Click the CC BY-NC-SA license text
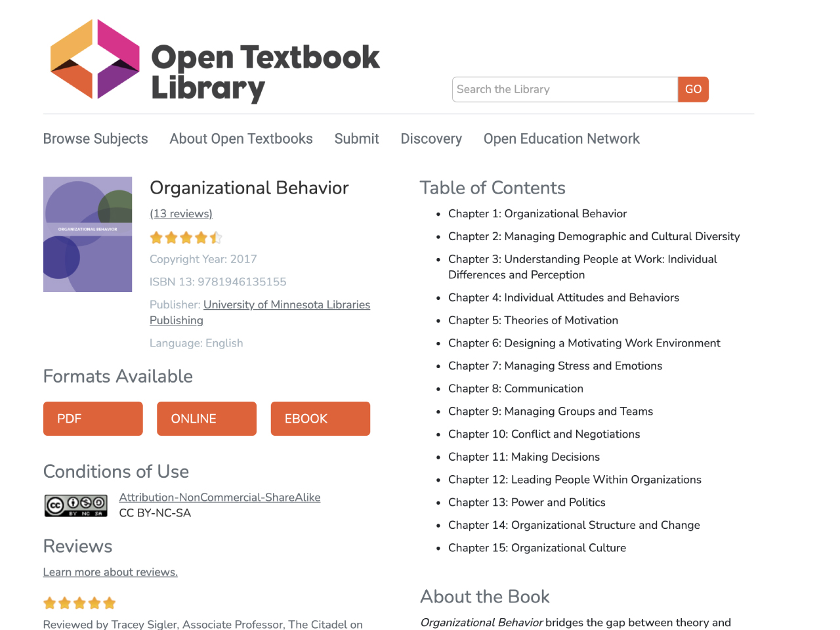Screen dimensions: 840x630 click(x=155, y=513)
